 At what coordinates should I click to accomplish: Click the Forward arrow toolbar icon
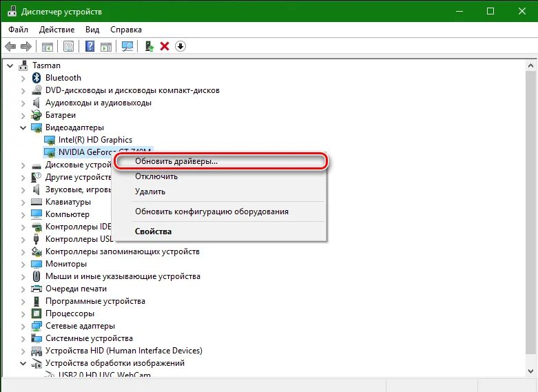26,46
